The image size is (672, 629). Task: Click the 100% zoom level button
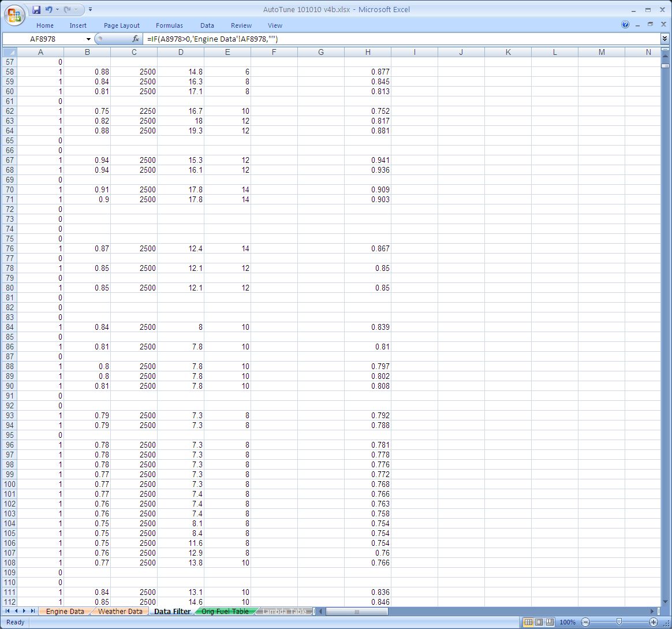coord(568,622)
